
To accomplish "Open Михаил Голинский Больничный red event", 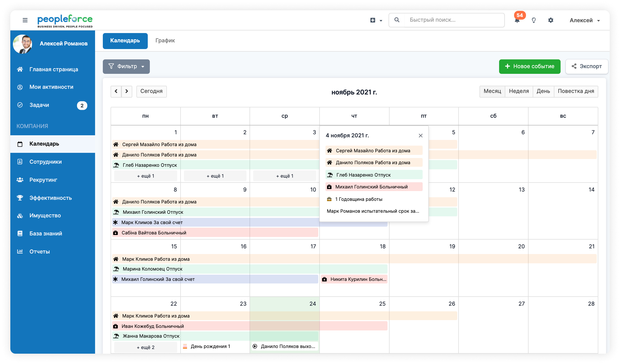I will [x=374, y=187].
